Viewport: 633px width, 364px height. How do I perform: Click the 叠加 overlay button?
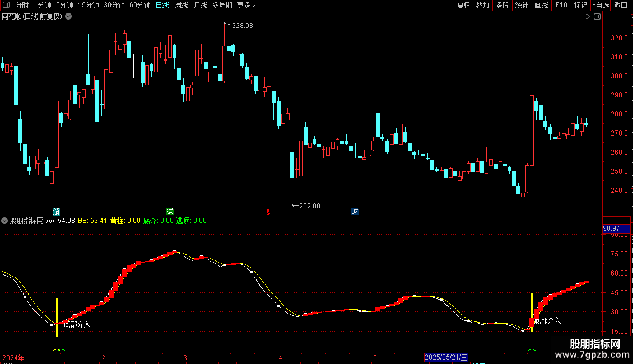pyautogui.click(x=482, y=5)
